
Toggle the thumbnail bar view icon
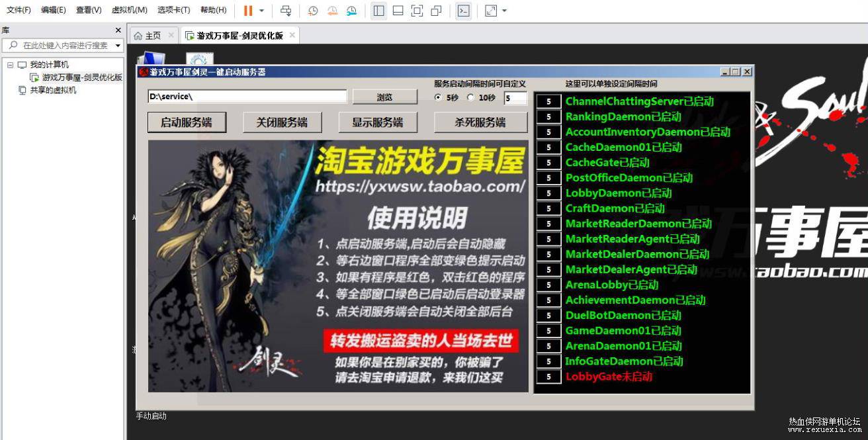click(x=398, y=11)
